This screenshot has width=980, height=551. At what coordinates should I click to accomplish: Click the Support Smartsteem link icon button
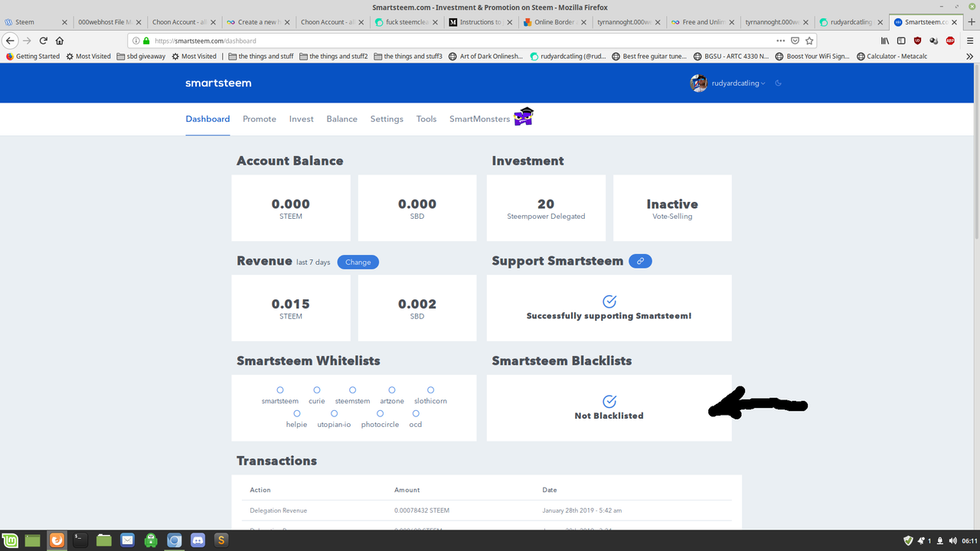640,261
